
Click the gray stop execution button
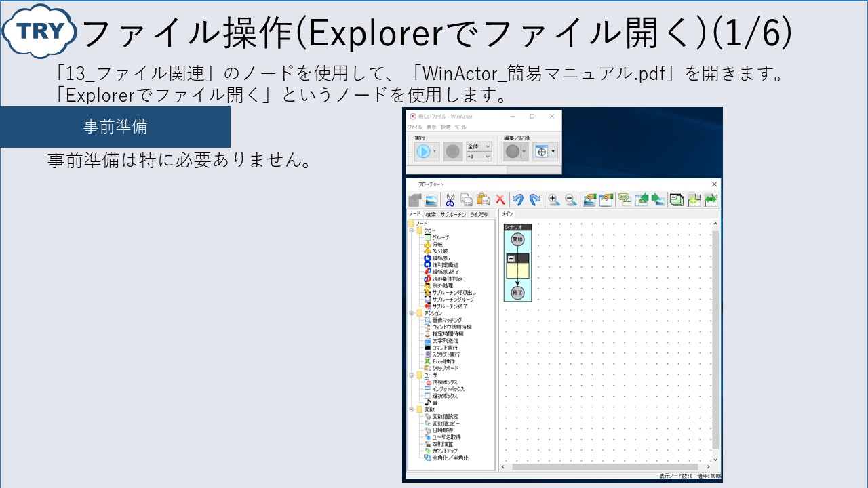pyautogui.click(x=453, y=151)
